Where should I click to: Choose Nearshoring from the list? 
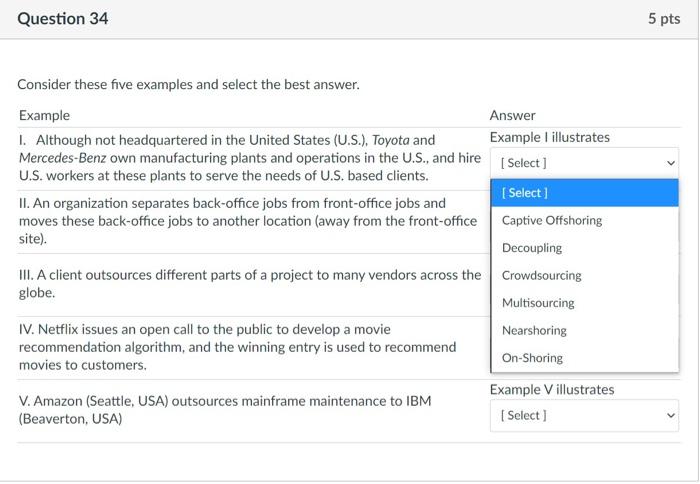click(584, 330)
